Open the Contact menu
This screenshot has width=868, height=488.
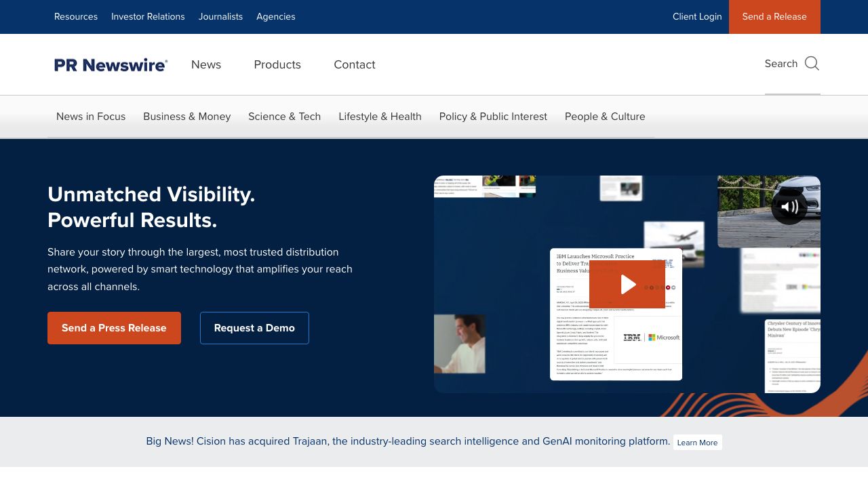click(354, 64)
